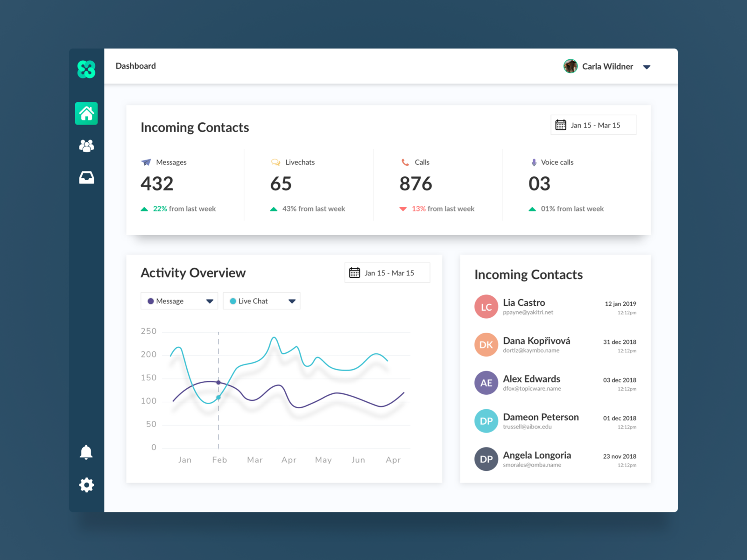Open the Message series dropdown

pos(179,301)
